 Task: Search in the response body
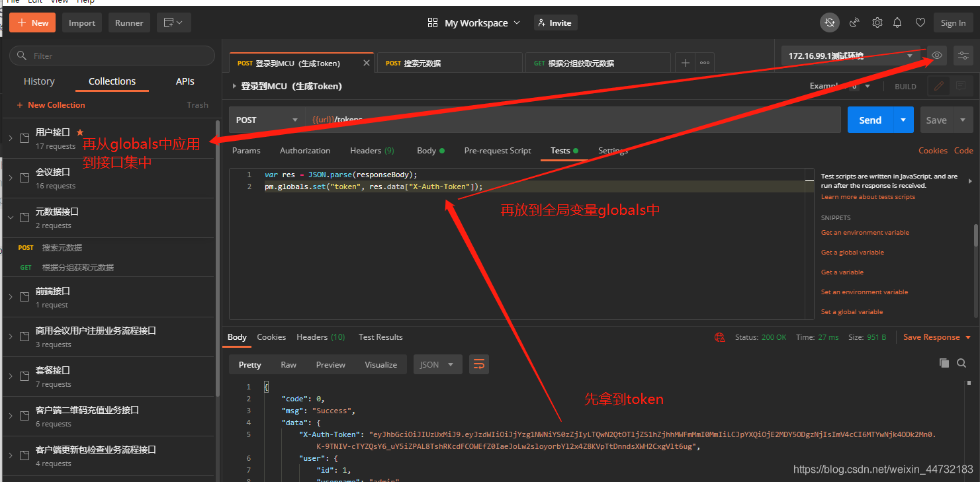961,363
